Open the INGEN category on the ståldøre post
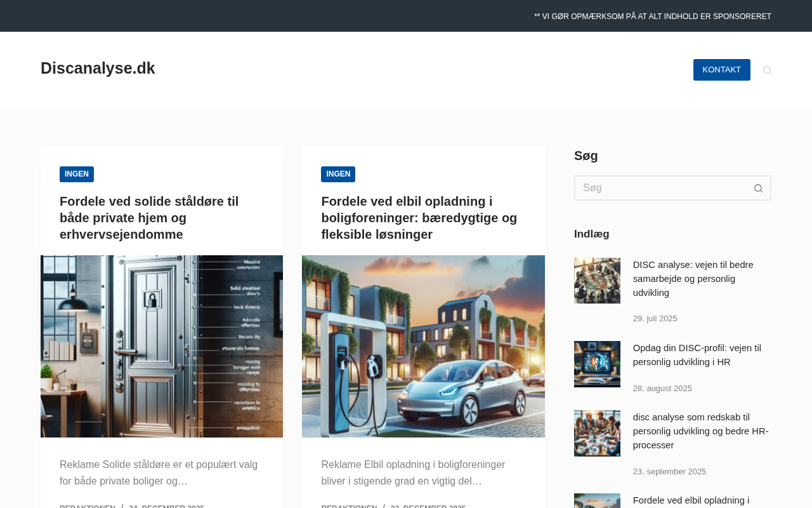This screenshot has width=812, height=508. pos(77,174)
